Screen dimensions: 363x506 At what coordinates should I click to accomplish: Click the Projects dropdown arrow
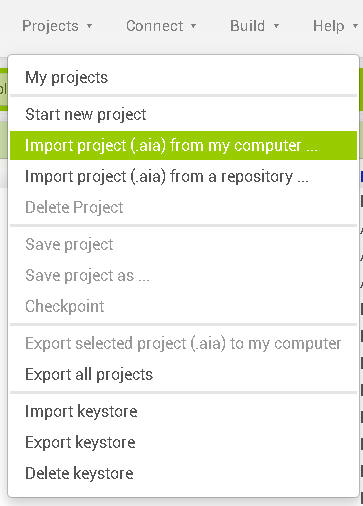(89, 26)
